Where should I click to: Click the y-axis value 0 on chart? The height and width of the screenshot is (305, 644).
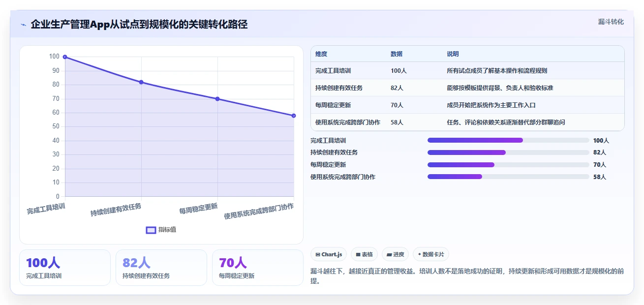57,196
